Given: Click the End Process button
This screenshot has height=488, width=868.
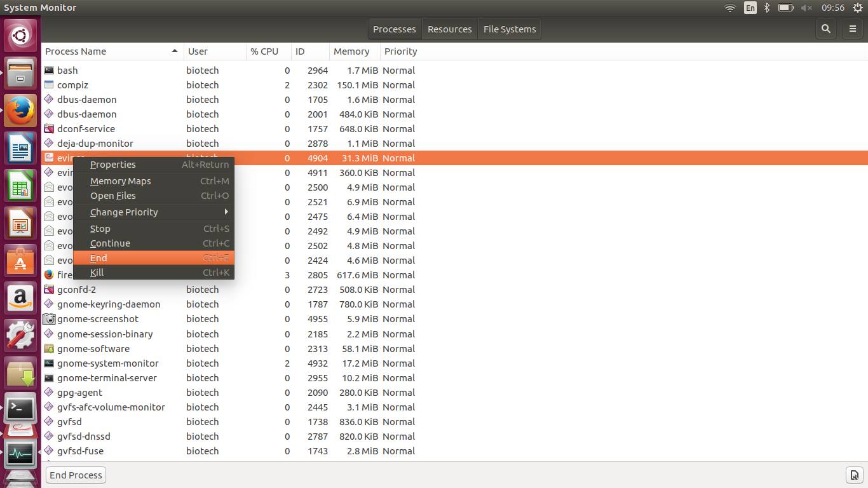Looking at the screenshot, I should (x=76, y=475).
